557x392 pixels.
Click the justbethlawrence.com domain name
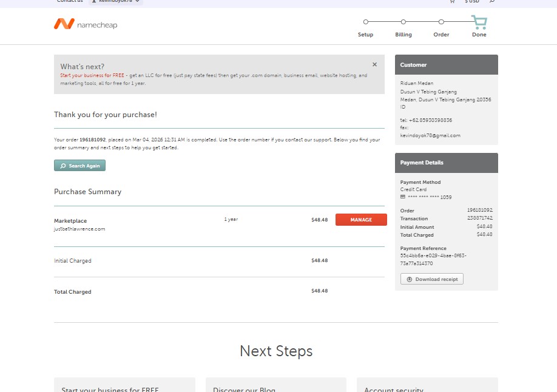[79, 229]
